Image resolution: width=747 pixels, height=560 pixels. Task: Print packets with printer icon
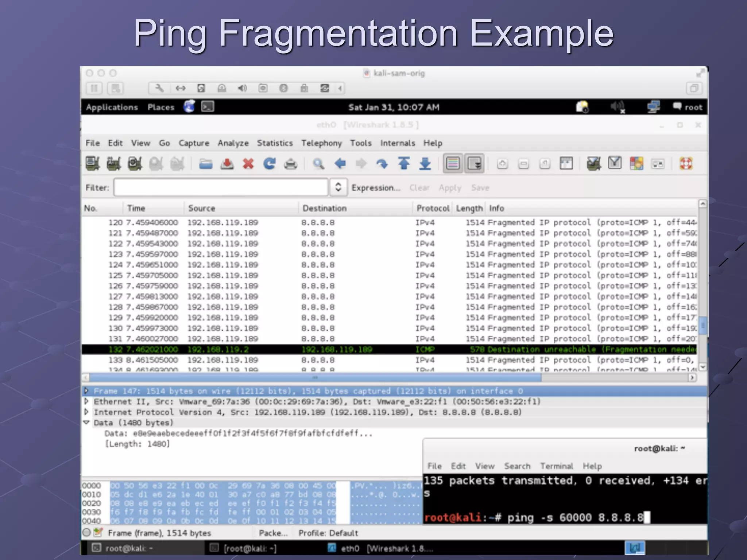click(x=291, y=164)
